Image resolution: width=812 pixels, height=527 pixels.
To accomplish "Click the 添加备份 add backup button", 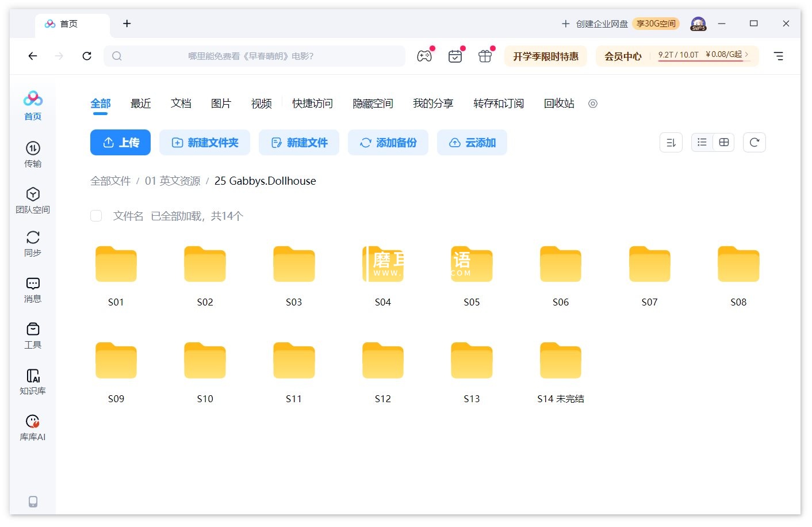I will [388, 143].
